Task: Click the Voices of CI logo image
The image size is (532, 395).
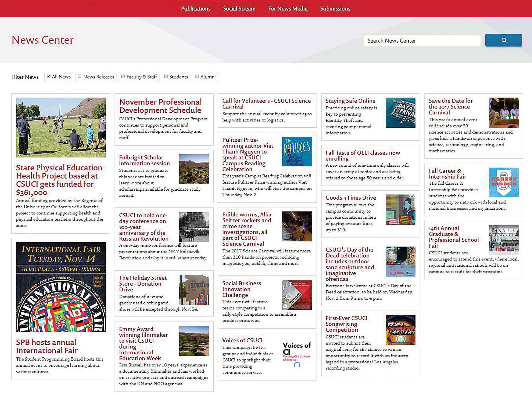Action: coord(297,355)
